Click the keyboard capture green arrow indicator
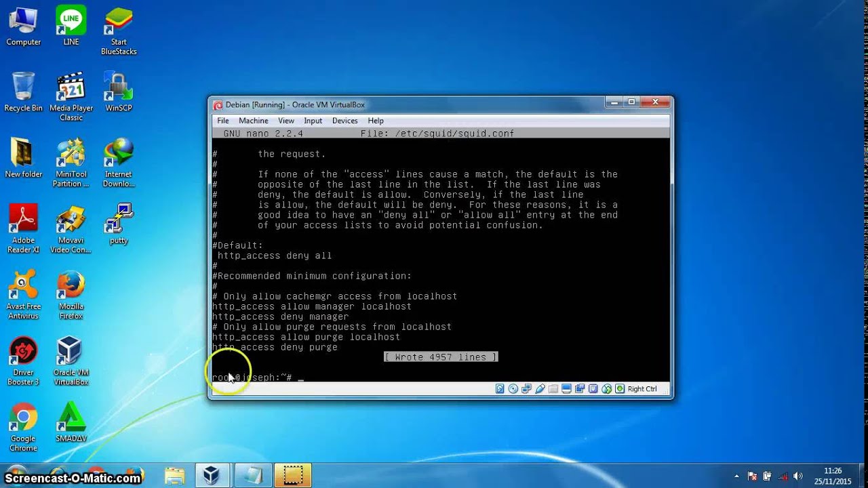The width and height of the screenshot is (868, 488). pos(620,389)
